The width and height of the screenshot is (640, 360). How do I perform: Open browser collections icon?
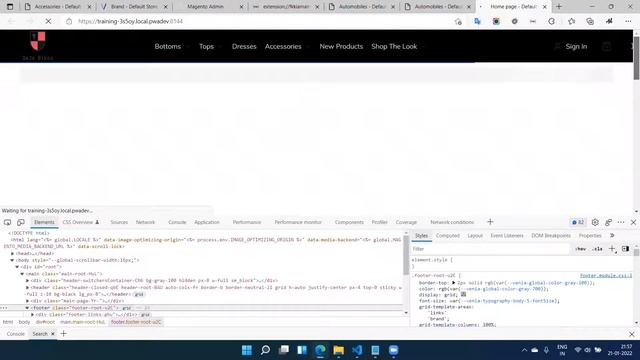[590, 21]
